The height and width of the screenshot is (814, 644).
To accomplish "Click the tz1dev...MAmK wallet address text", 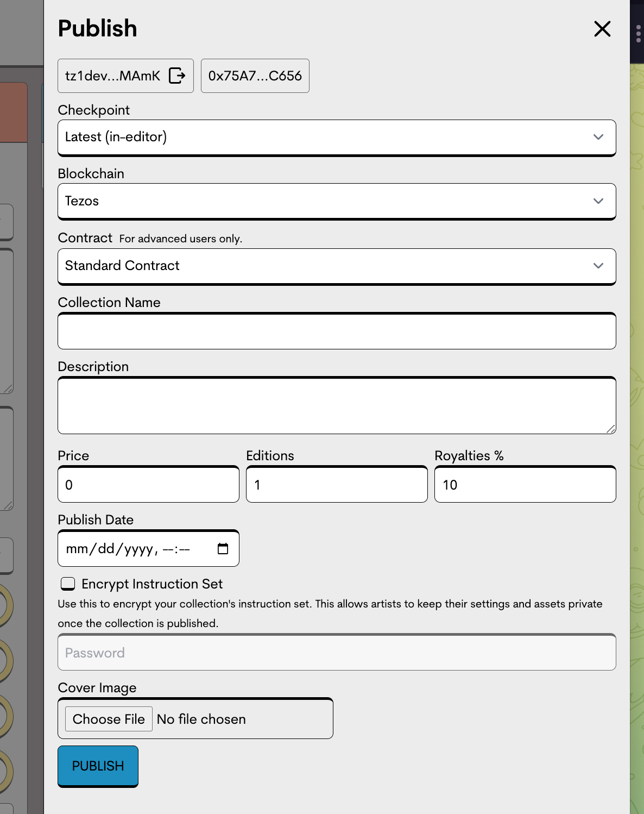I will pyautogui.click(x=112, y=76).
